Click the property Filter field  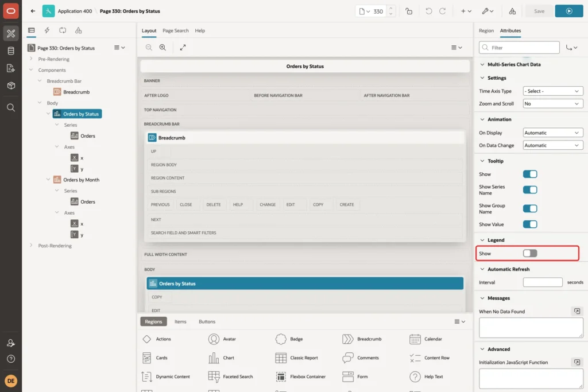(x=519, y=48)
